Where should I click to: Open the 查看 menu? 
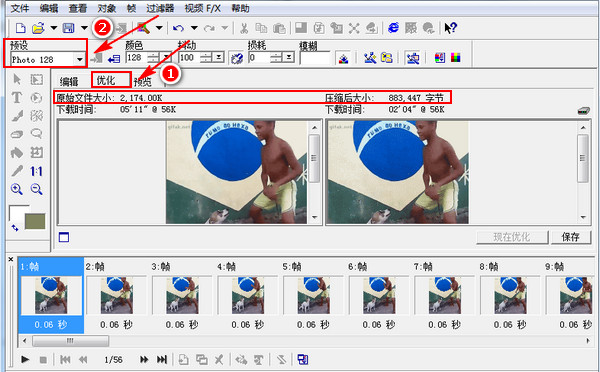tap(78, 8)
